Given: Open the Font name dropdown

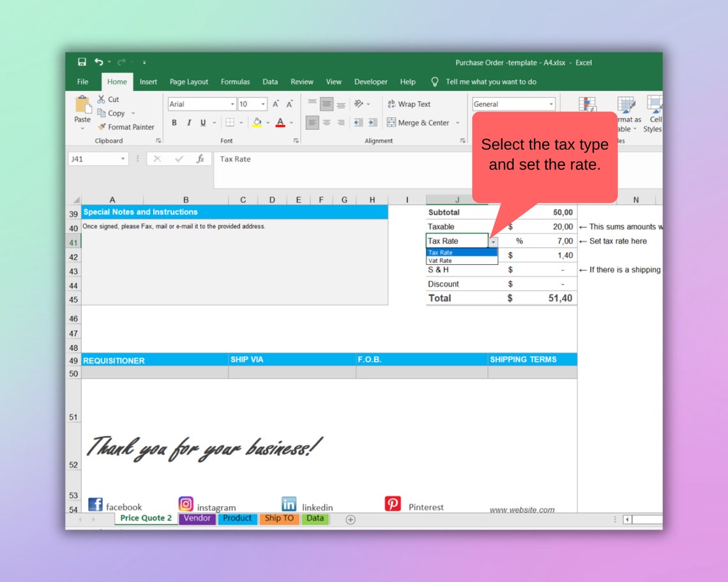Looking at the screenshot, I should (x=232, y=104).
